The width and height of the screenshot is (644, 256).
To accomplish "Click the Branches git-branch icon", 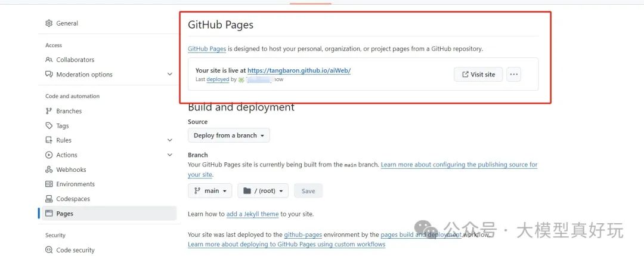I will click(x=49, y=111).
